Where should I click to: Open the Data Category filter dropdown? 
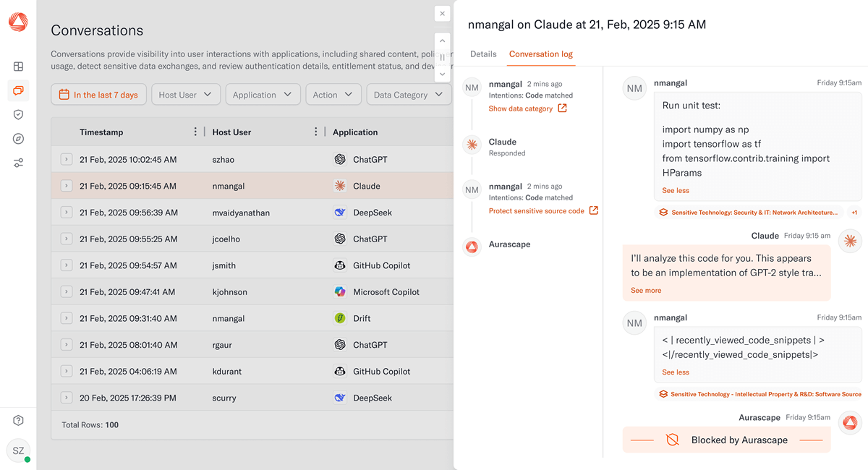pos(409,95)
